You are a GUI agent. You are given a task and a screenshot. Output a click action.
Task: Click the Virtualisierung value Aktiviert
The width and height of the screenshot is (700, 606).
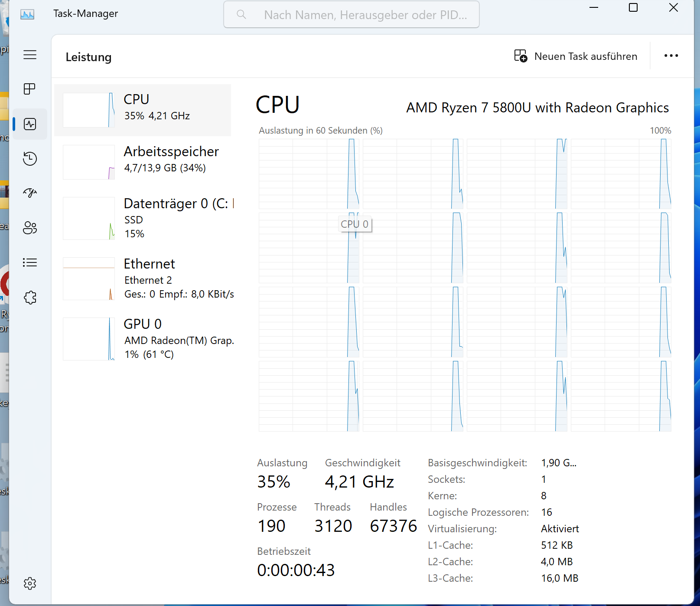[x=560, y=529]
